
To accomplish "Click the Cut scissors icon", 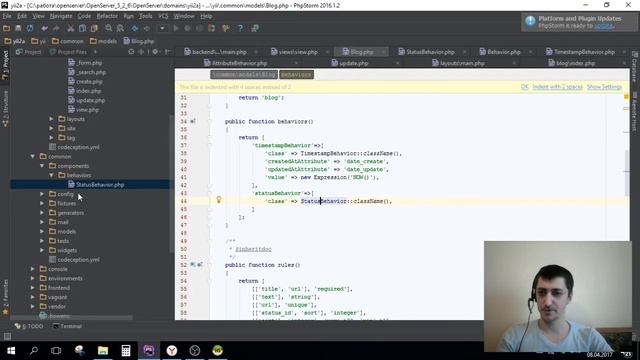I will 71,28.
